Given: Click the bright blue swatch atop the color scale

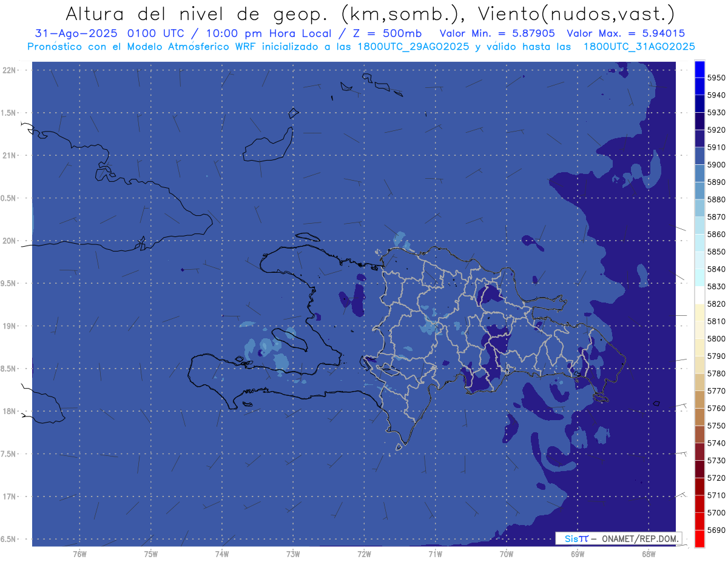Looking at the screenshot, I should pyautogui.click(x=699, y=68).
